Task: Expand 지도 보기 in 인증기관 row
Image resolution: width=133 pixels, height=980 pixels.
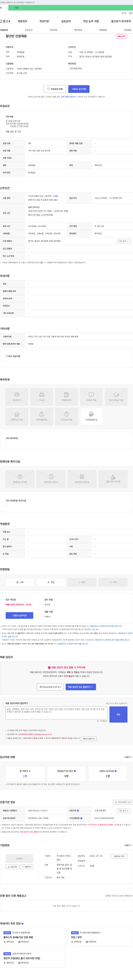Action: (x=123, y=811)
